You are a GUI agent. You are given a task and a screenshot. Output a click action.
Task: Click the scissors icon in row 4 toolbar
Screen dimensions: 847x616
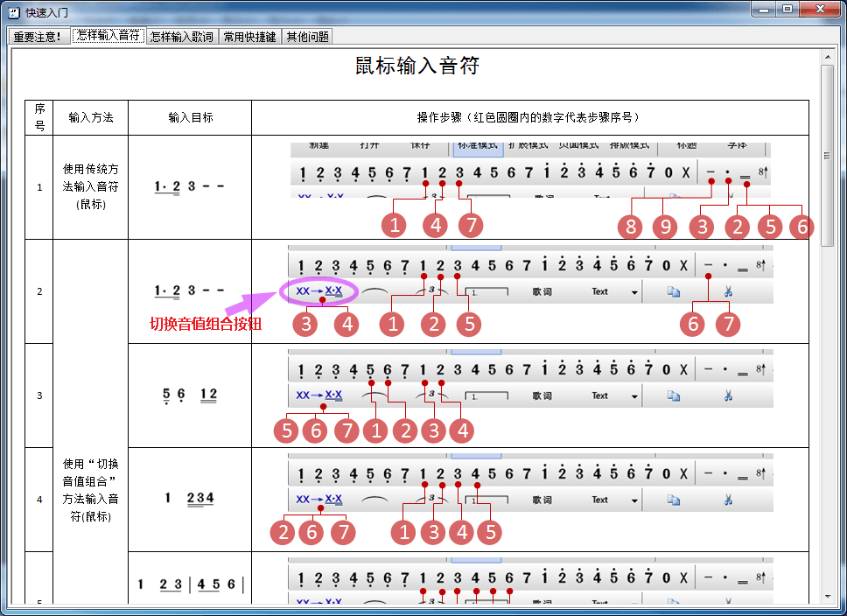click(727, 500)
